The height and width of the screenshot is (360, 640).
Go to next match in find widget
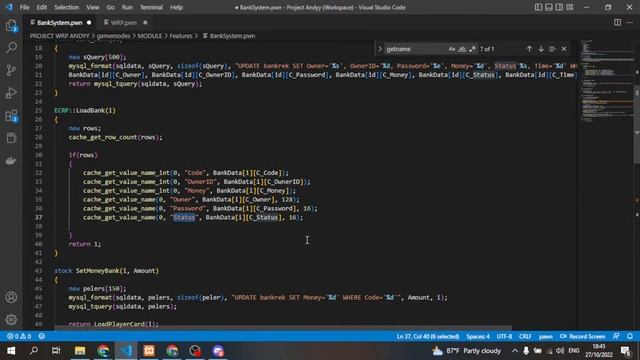pos(541,49)
